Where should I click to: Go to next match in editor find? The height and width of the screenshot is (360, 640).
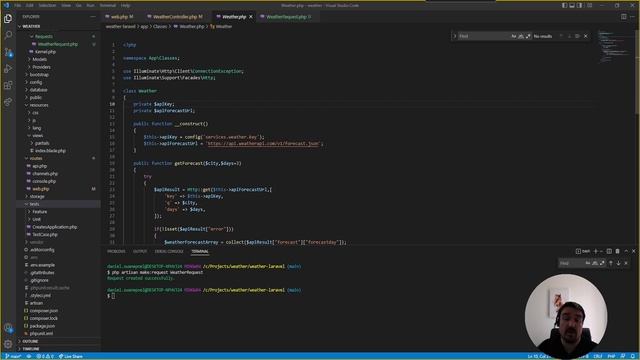(x=569, y=36)
